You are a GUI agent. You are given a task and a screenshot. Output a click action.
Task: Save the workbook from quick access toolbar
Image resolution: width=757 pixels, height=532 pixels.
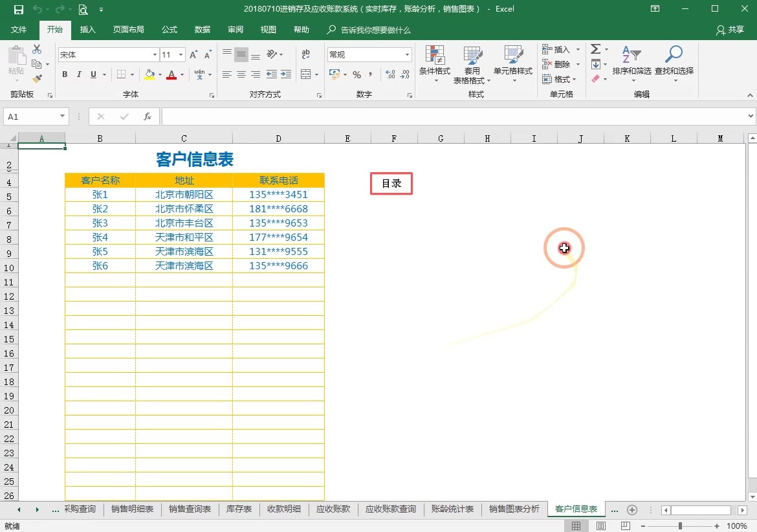point(18,9)
